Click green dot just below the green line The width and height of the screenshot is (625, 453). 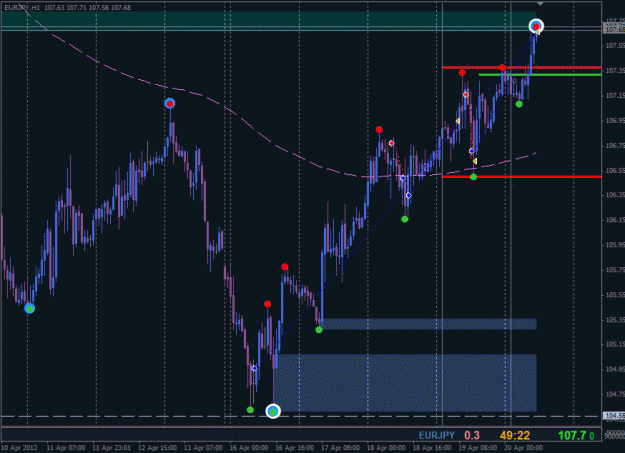point(519,104)
